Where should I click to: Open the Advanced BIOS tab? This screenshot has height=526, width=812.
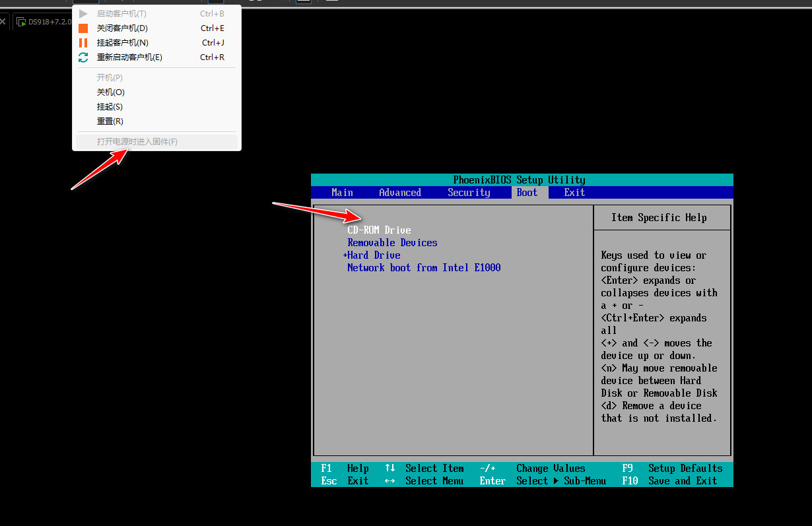coord(400,193)
